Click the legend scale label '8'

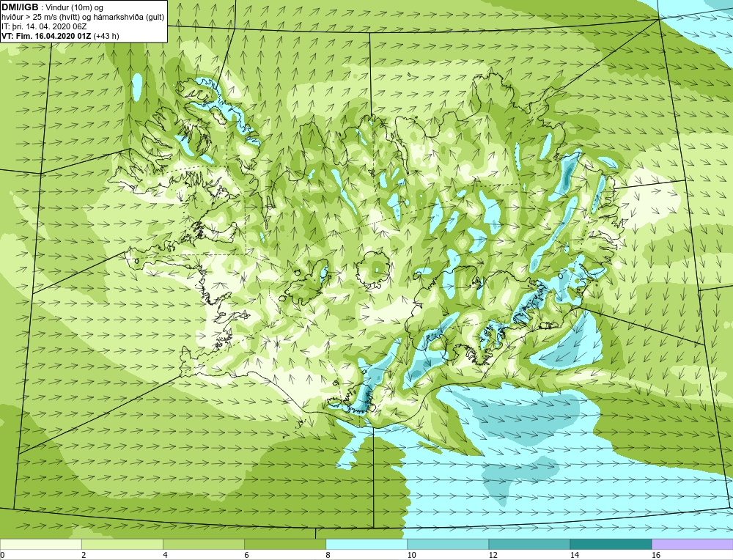(328, 555)
